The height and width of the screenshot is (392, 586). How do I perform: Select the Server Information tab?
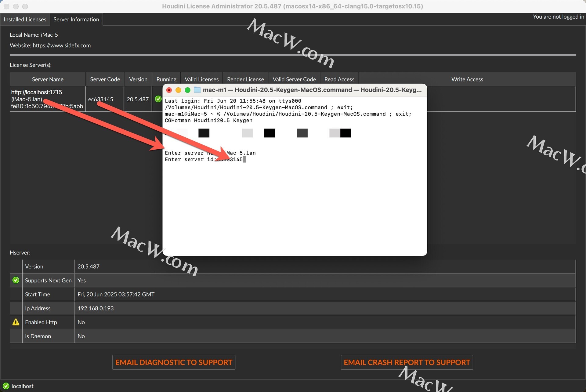[76, 19]
